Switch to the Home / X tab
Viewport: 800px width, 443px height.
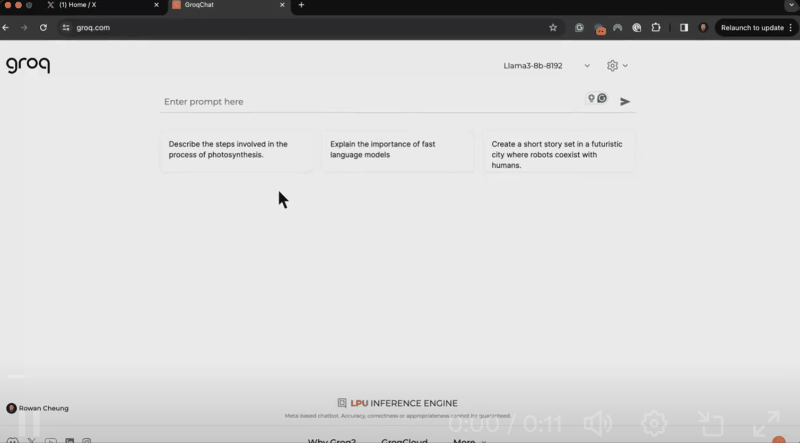coord(102,5)
